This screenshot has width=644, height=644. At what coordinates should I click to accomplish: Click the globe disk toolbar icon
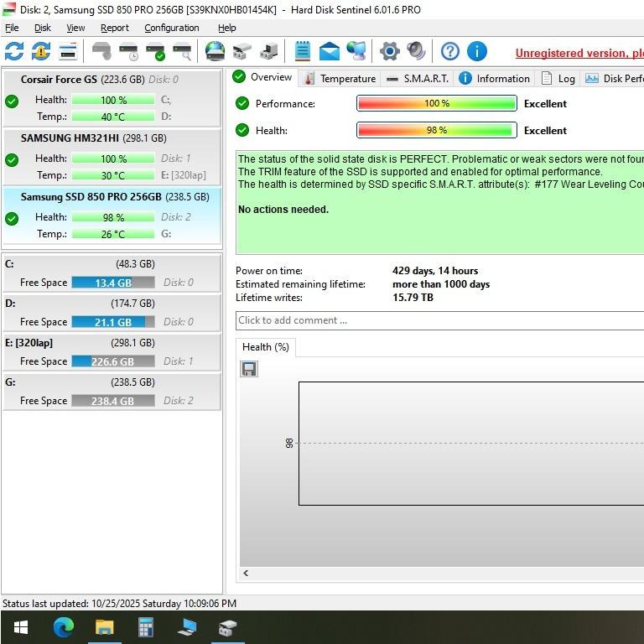tap(216, 51)
